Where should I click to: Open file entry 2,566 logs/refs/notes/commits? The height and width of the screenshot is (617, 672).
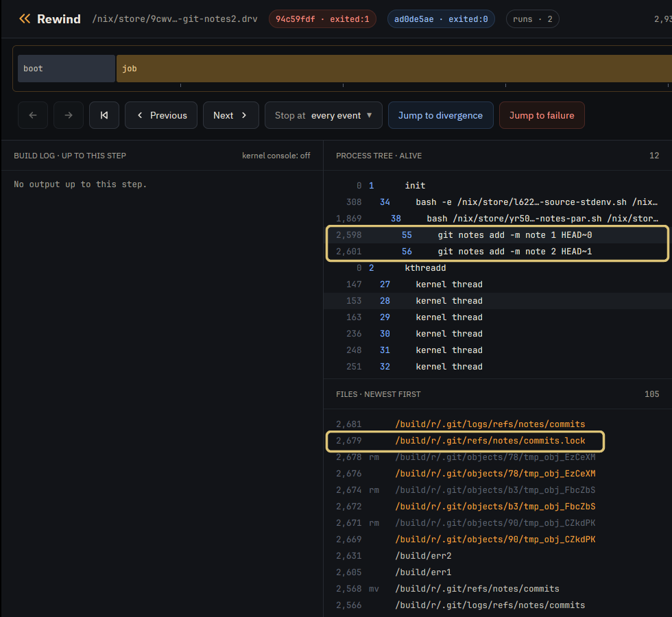click(498, 605)
